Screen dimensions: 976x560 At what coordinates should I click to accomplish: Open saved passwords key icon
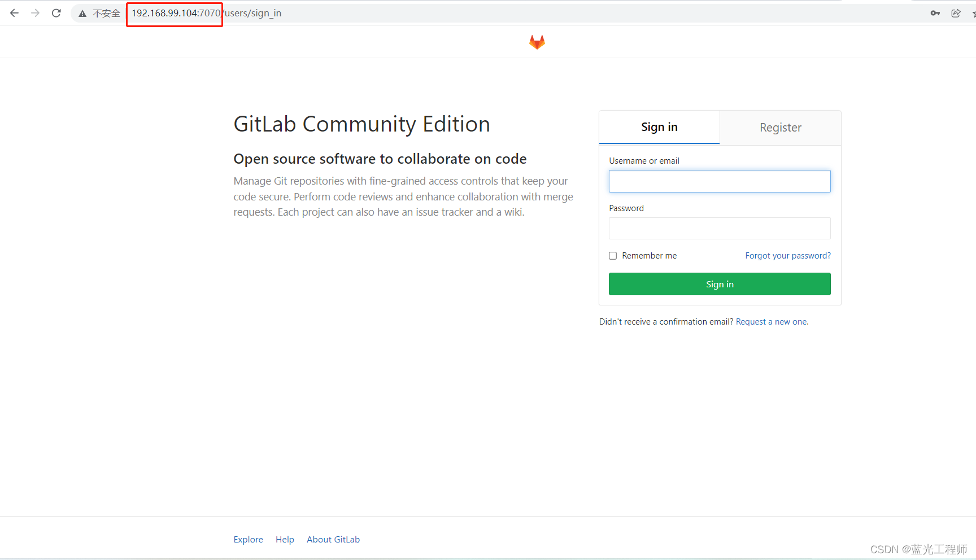click(x=935, y=13)
